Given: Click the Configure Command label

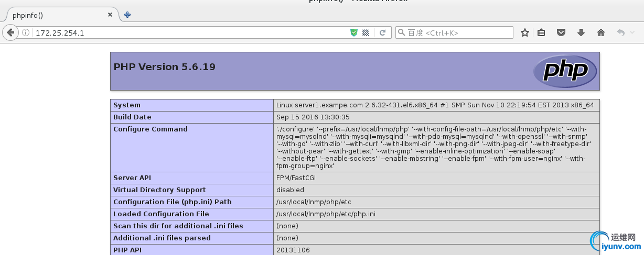Looking at the screenshot, I should pos(151,129).
